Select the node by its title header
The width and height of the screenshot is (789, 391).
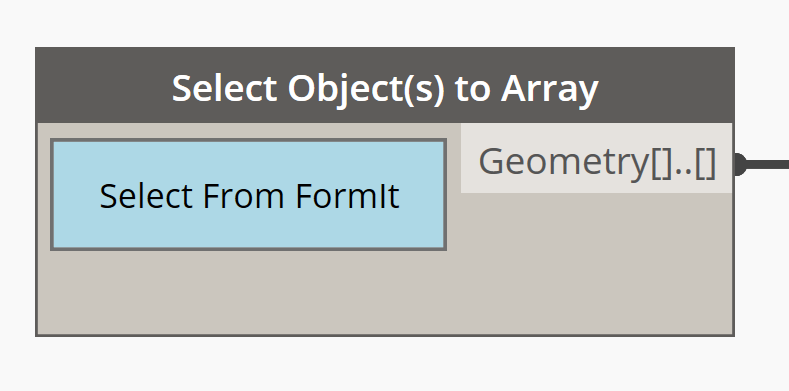click(385, 86)
